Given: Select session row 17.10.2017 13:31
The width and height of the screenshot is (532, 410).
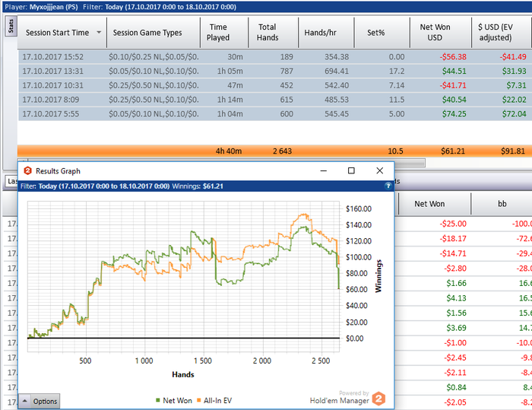Looking at the screenshot, I should [275, 71].
